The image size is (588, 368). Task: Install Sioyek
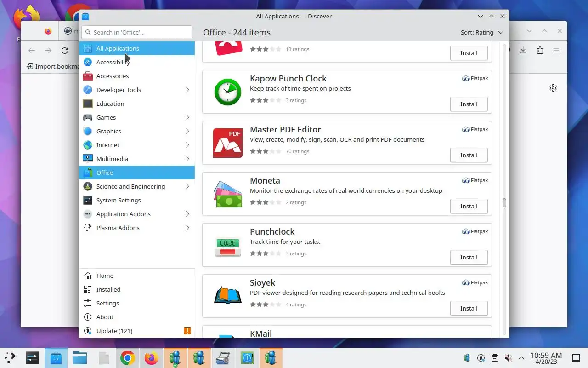click(469, 308)
